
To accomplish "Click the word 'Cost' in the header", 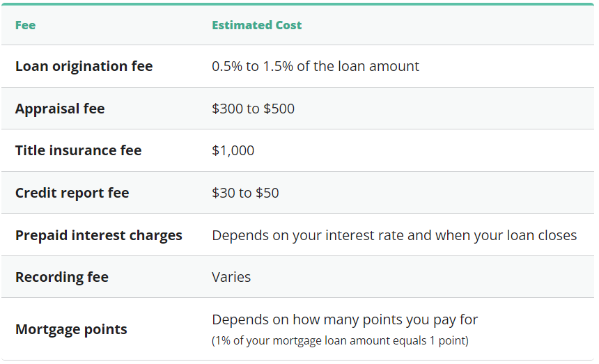I will [x=288, y=25].
